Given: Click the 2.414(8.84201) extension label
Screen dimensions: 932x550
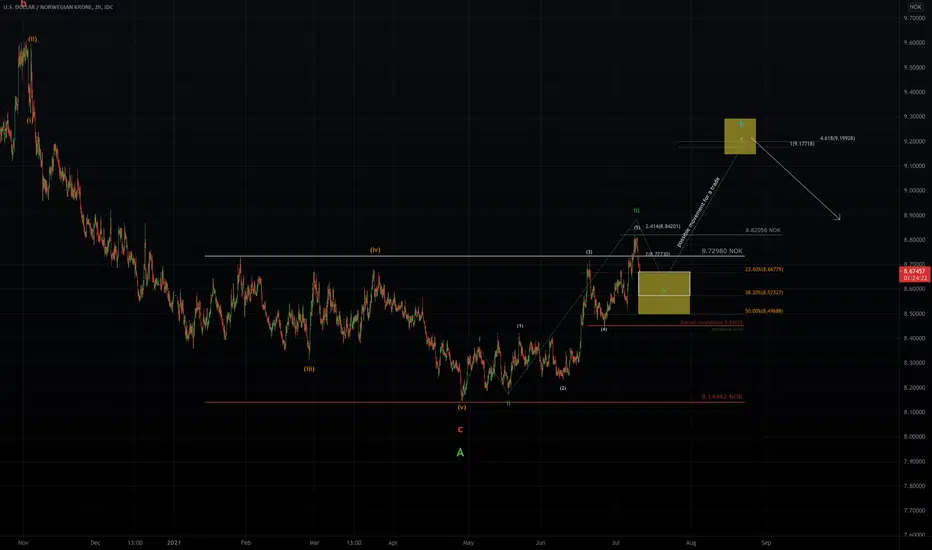Looking at the screenshot, I should click(x=663, y=227).
